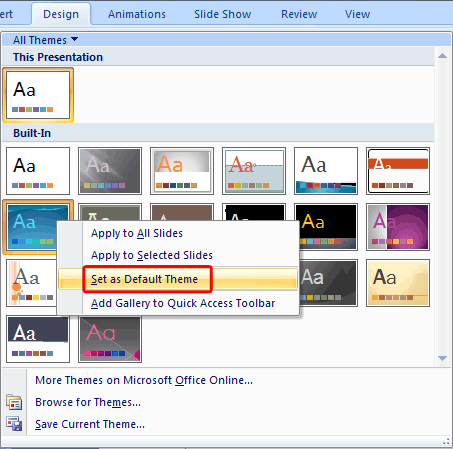453x449 pixels.
Task: Click the gallery scroll down arrow
Action: point(443,358)
